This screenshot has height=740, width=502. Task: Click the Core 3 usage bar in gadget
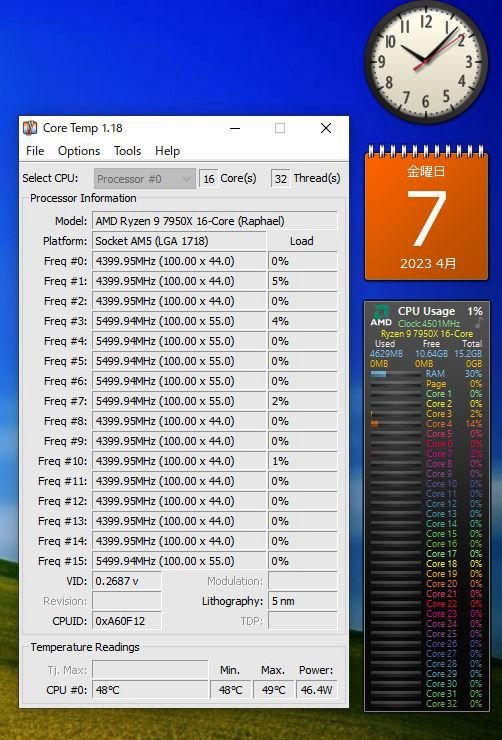395,414
